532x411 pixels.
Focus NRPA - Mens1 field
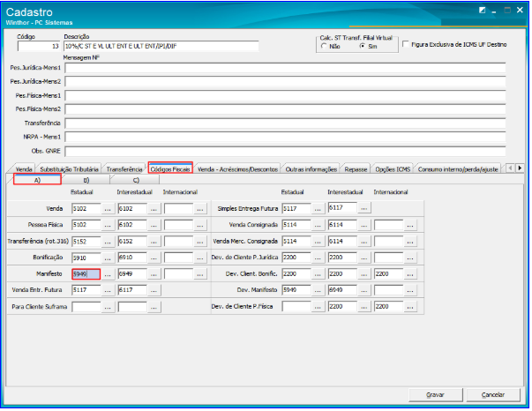[285, 137]
